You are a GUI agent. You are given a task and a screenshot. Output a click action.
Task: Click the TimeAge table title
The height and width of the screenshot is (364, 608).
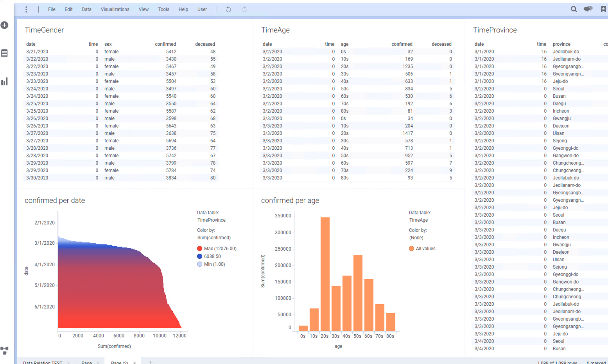[x=275, y=30]
